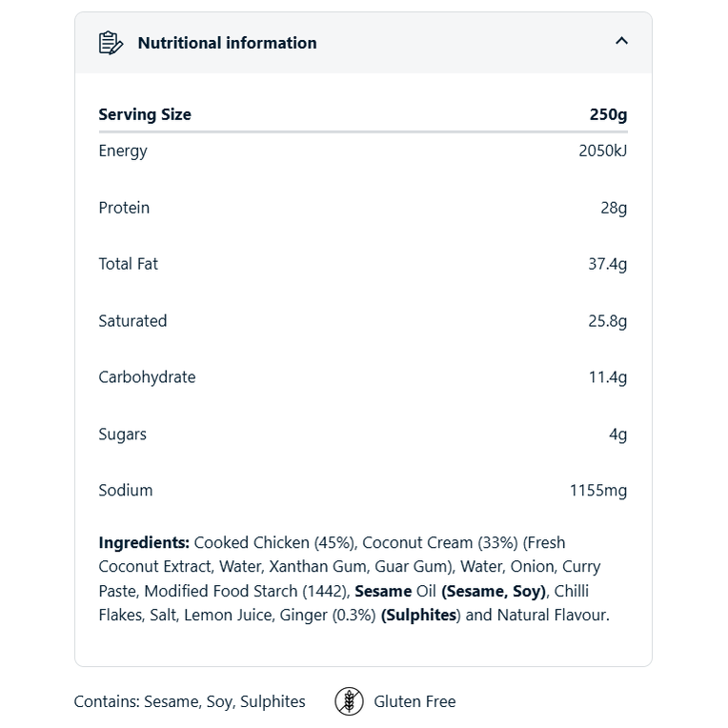The image size is (728, 728).
Task: Select the 11.4g carbohydrate value
Action: pyautogui.click(x=607, y=377)
